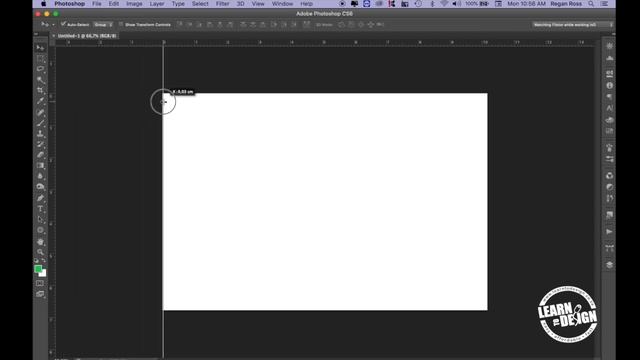Select the Pen tool

tap(40, 198)
